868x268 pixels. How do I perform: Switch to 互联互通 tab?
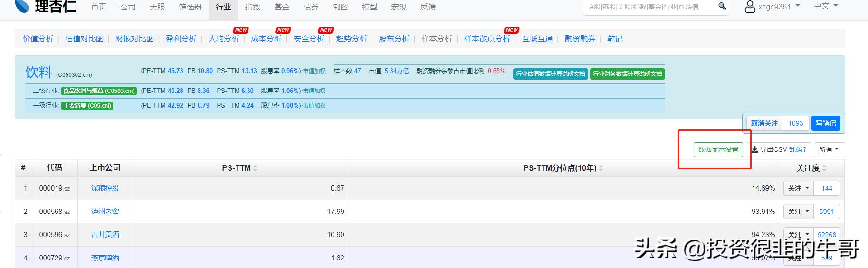point(537,39)
